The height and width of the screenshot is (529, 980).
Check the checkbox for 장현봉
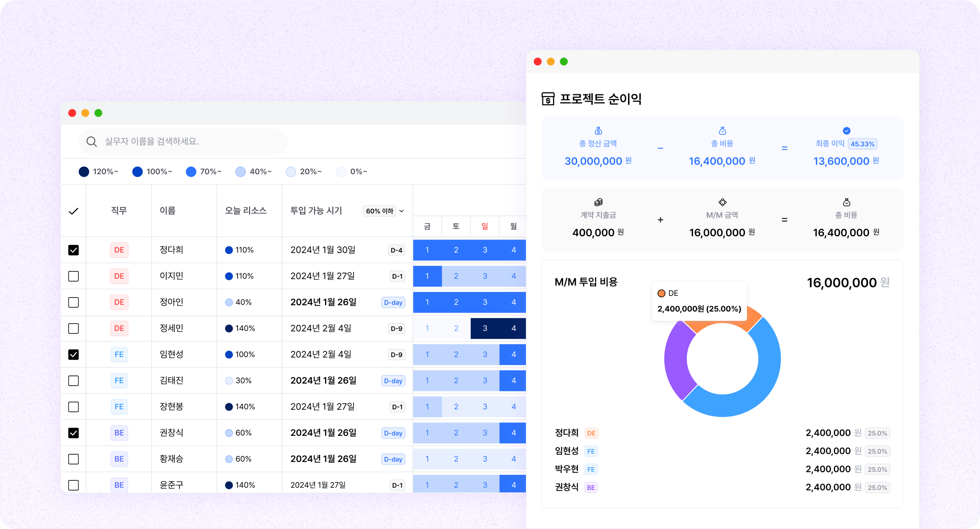coord(73,407)
